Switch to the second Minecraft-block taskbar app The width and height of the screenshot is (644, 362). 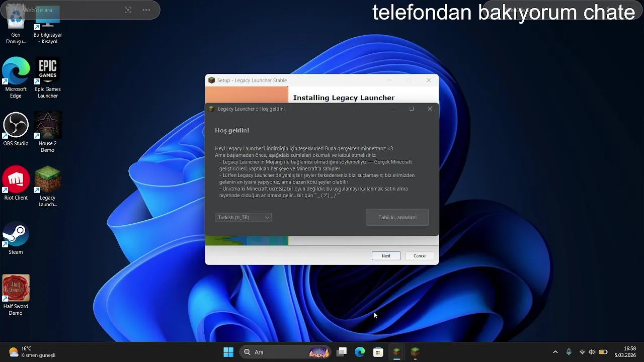click(x=415, y=352)
